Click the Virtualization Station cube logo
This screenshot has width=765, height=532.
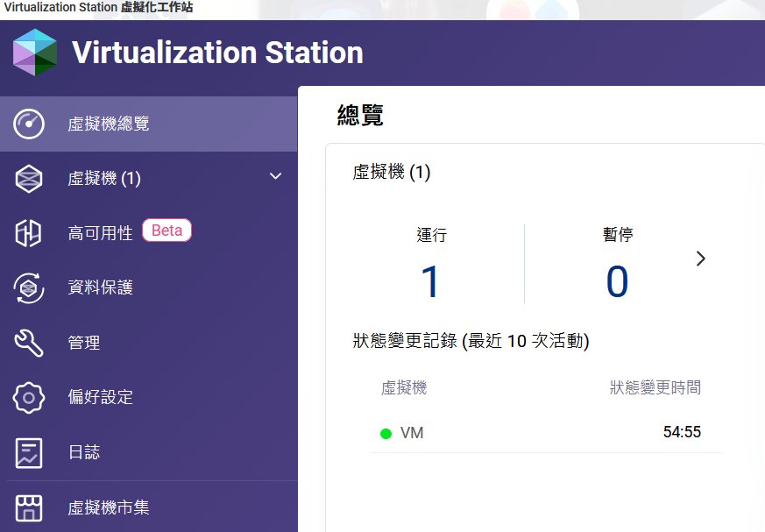35,53
